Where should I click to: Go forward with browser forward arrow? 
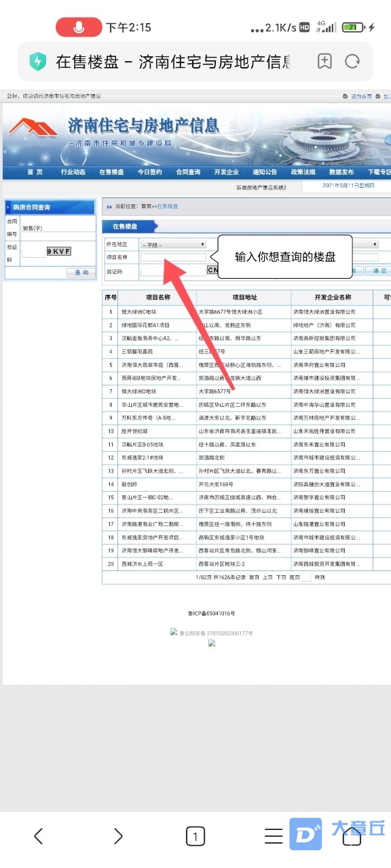coord(118,836)
